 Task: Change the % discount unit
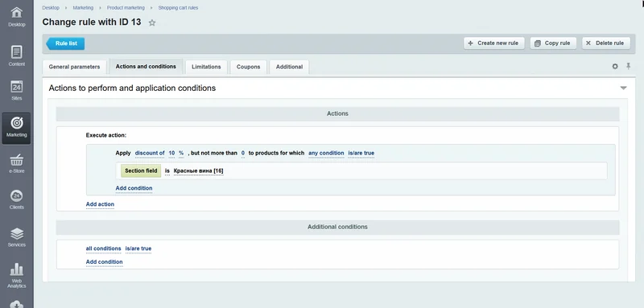point(181,153)
